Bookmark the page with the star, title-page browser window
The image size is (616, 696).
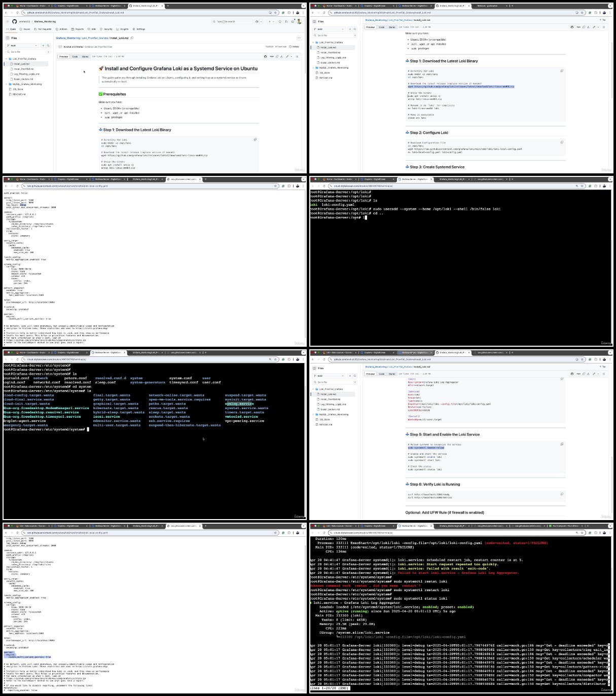coord(276,13)
